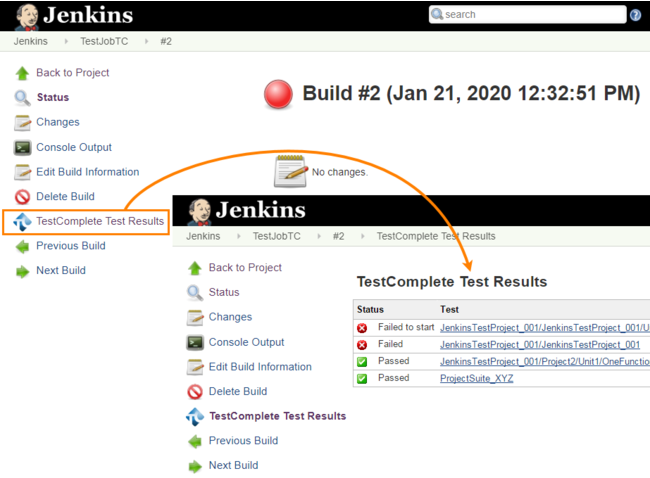
Task: Open Jenkins in the top breadcrumb
Action: (30, 41)
